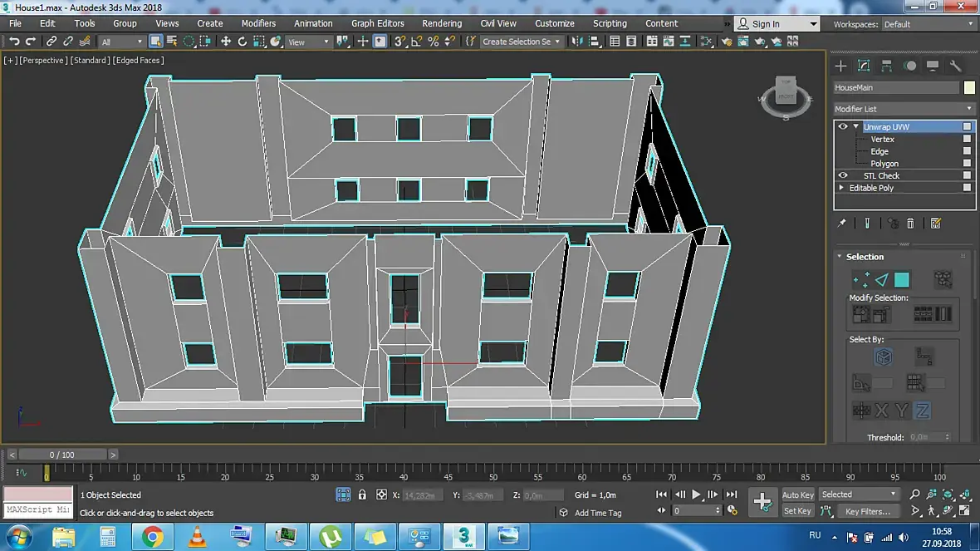980x551 pixels.
Task: Click the Undo arrow icon
Action: click(x=14, y=42)
